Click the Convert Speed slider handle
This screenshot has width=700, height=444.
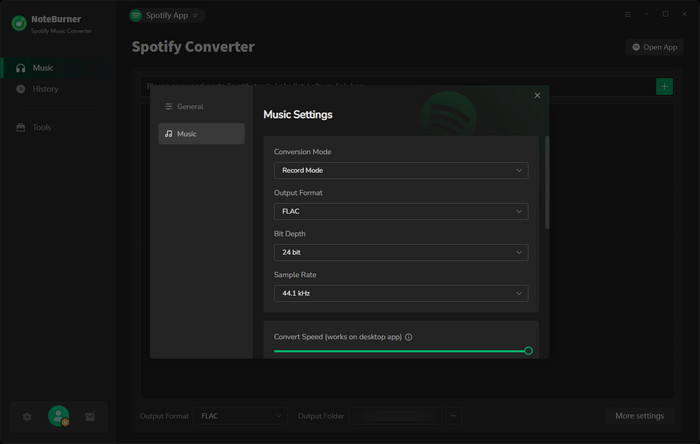click(x=528, y=351)
